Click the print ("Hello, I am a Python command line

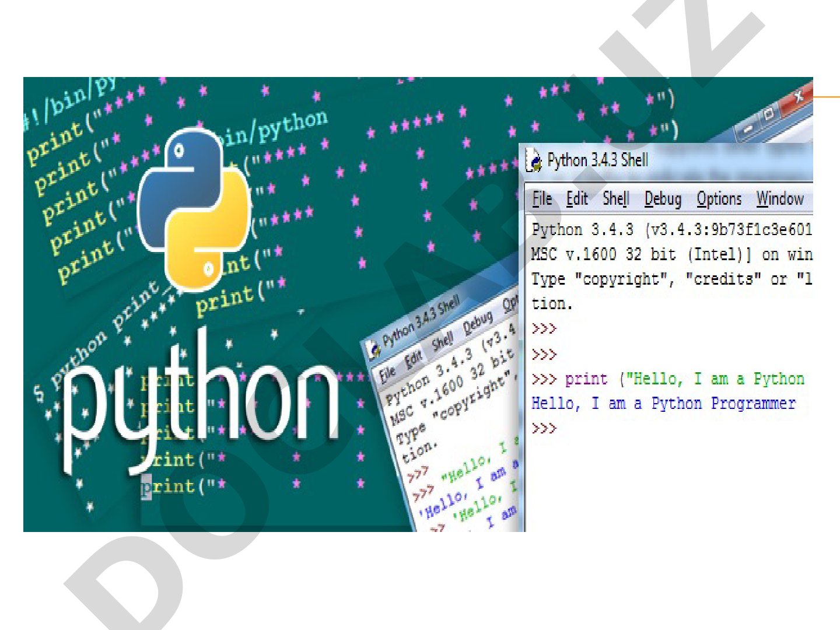[x=668, y=379]
